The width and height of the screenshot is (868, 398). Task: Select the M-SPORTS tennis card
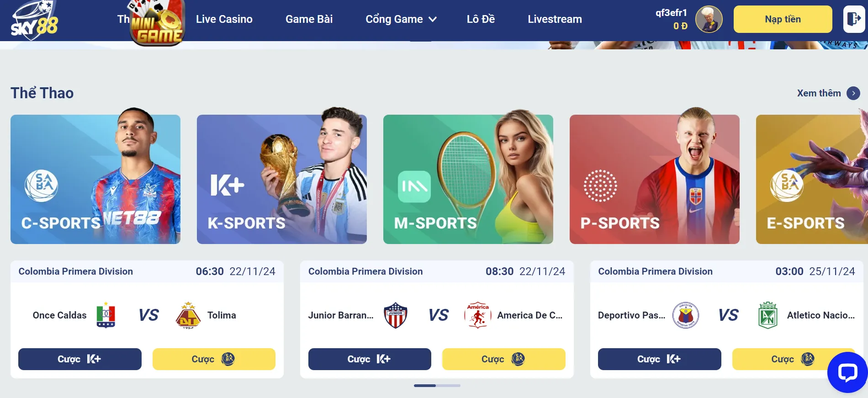pos(468,179)
